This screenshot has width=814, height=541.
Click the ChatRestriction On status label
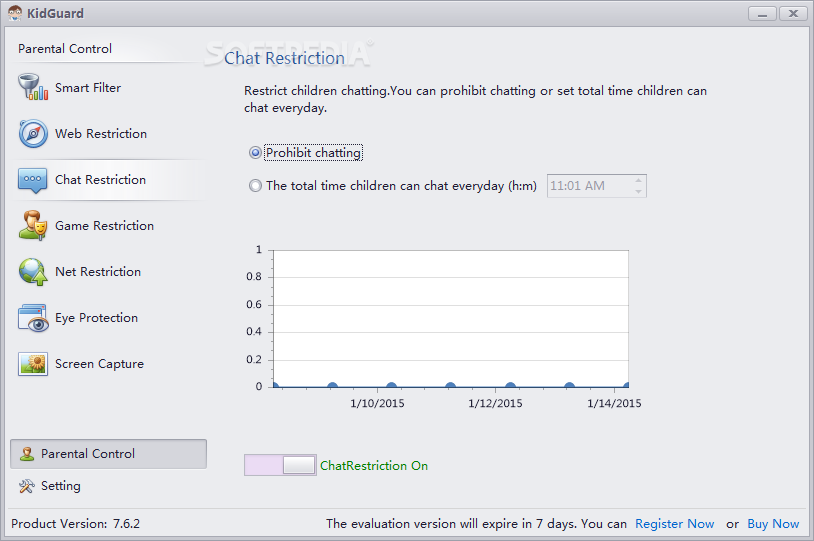click(x=374, y=465)
